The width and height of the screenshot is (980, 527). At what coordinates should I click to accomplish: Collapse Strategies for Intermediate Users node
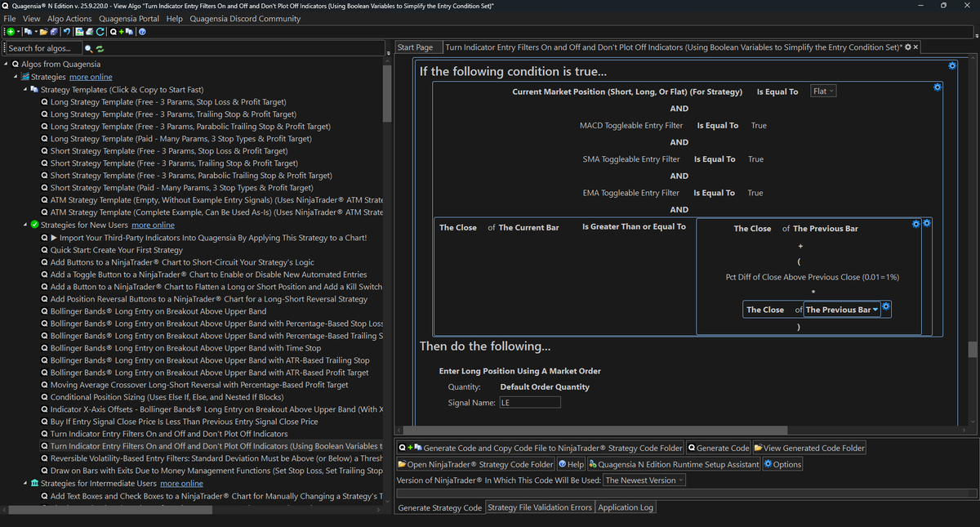point(25,483)
